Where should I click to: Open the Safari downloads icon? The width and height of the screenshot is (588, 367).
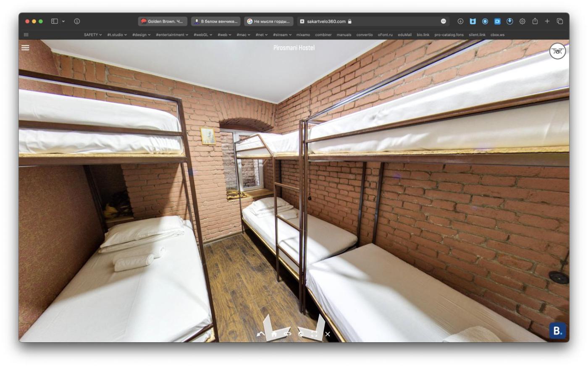click(460, 21)
